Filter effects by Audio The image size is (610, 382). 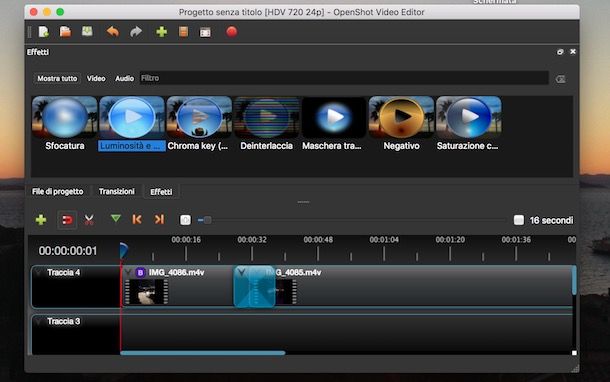point(124,79)
